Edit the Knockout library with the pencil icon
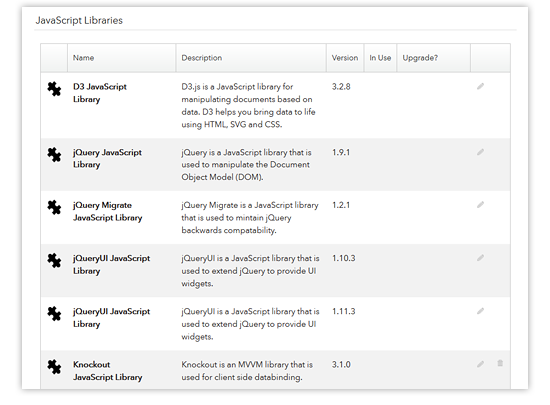 481,364
